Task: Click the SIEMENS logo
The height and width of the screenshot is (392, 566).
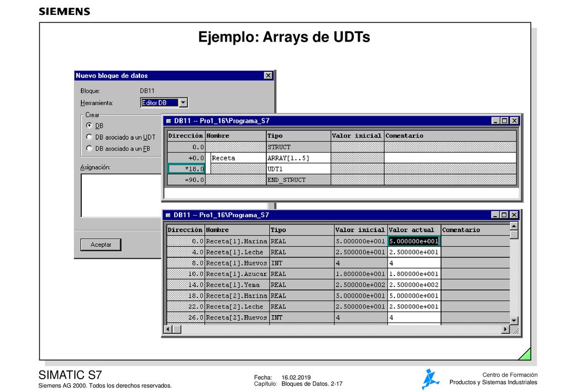Action: point(65,12)
